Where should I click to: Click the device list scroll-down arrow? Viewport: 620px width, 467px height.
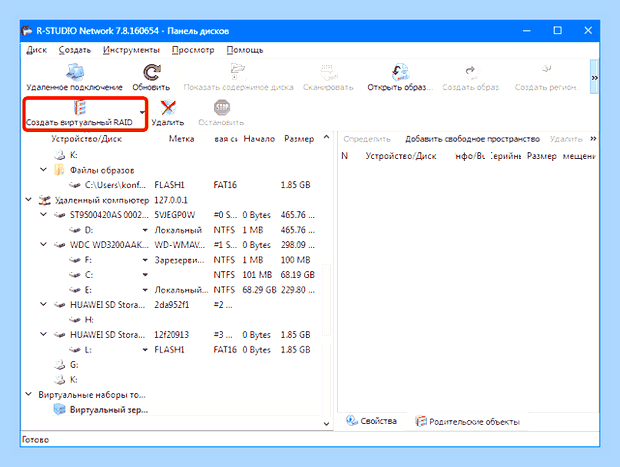(x=326, y=424)
